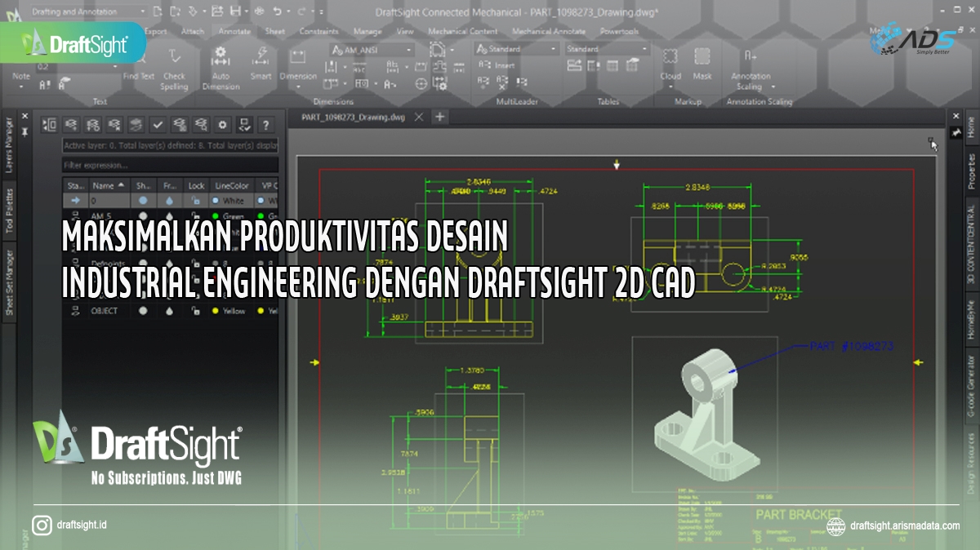Open the Manage ribbon tab
980x550 pixels.
(367, 31)
